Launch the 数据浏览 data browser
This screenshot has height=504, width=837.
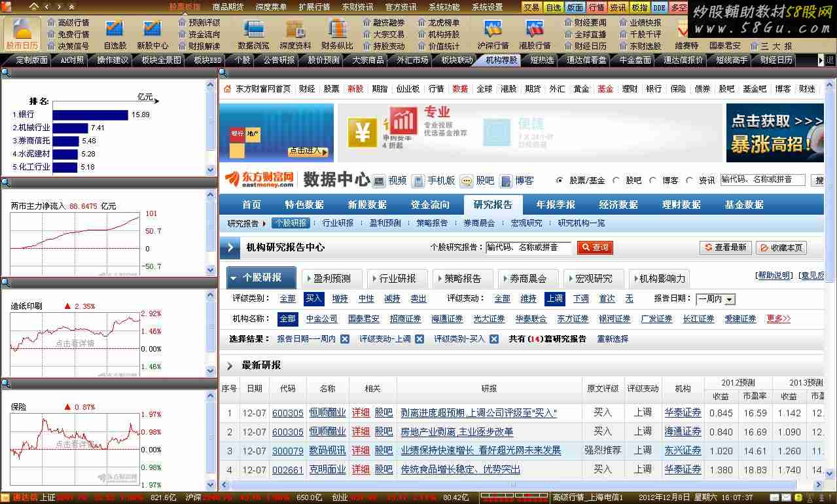(x=253, y=34)
